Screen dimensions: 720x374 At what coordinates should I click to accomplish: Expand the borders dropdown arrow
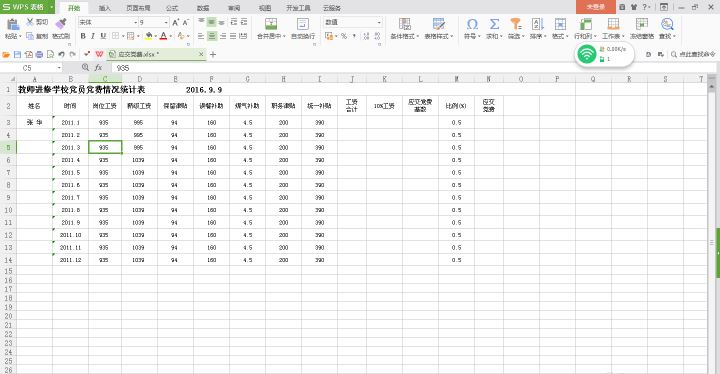click(124, 36)
